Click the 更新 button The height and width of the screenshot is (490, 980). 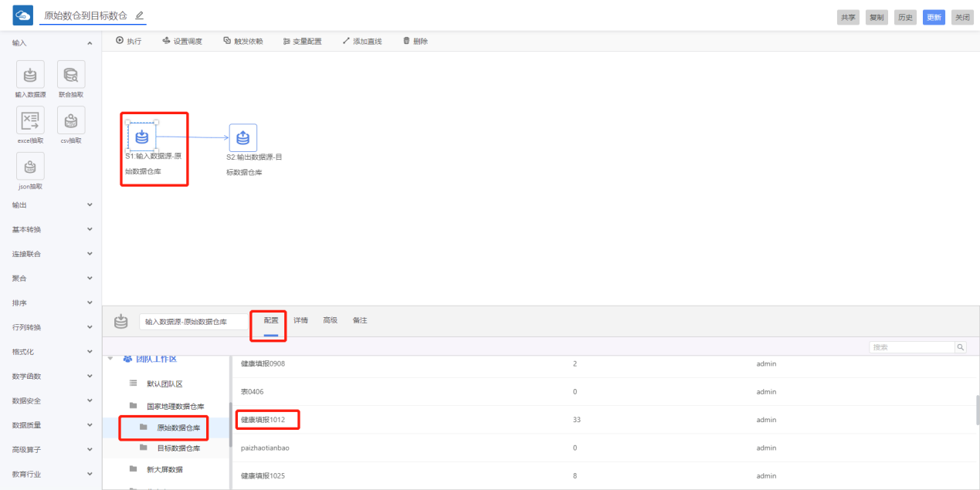(934, 18)
